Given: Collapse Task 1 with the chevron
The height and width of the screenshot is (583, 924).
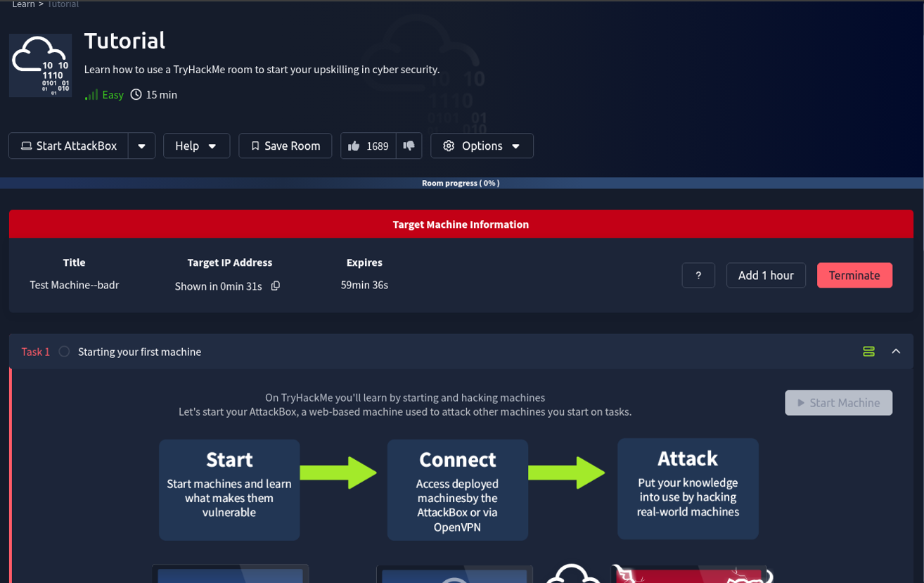Looking at the screenshot, I should point(897,351).
